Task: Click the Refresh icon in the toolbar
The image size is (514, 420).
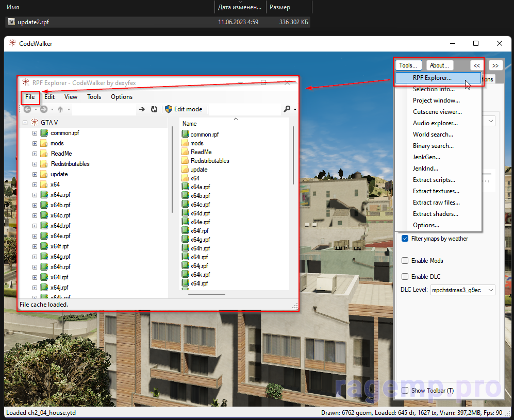Action: 154,109
